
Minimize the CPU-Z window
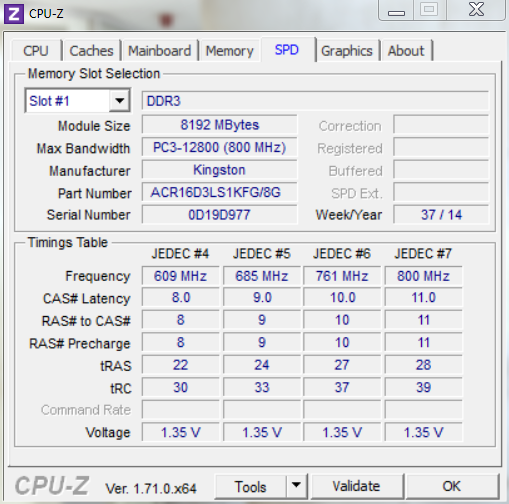click(x=396, y=10)
